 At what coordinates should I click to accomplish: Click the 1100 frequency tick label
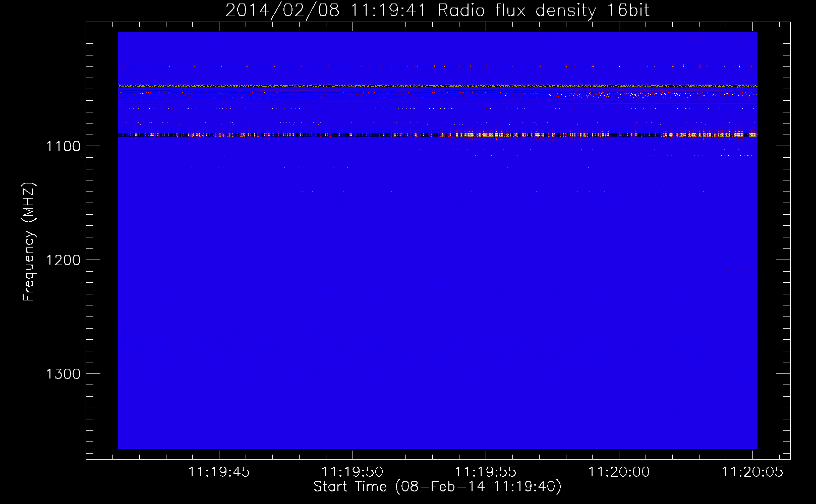coord(63,146)
